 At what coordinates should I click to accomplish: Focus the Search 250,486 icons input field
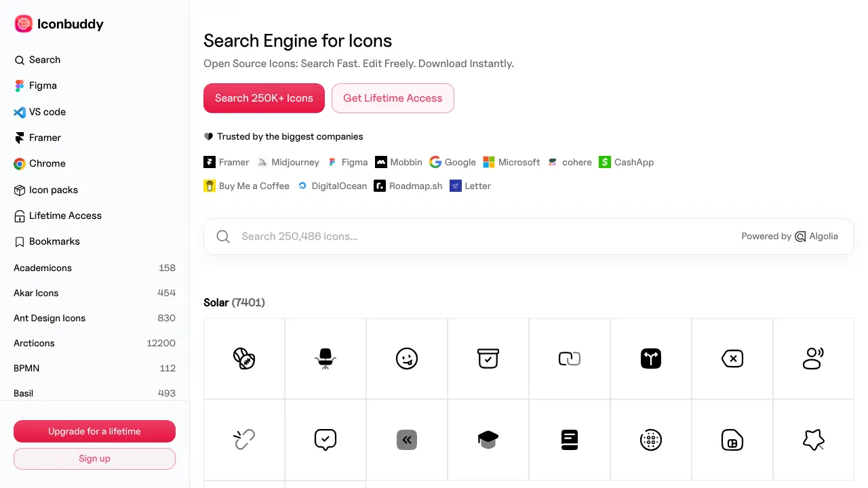(x=485, y=237)
